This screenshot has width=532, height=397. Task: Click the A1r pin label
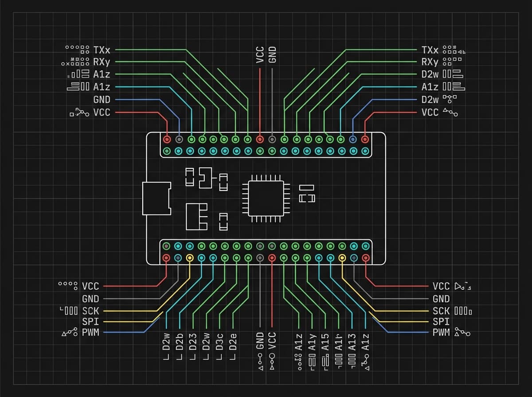pos(339,342)
